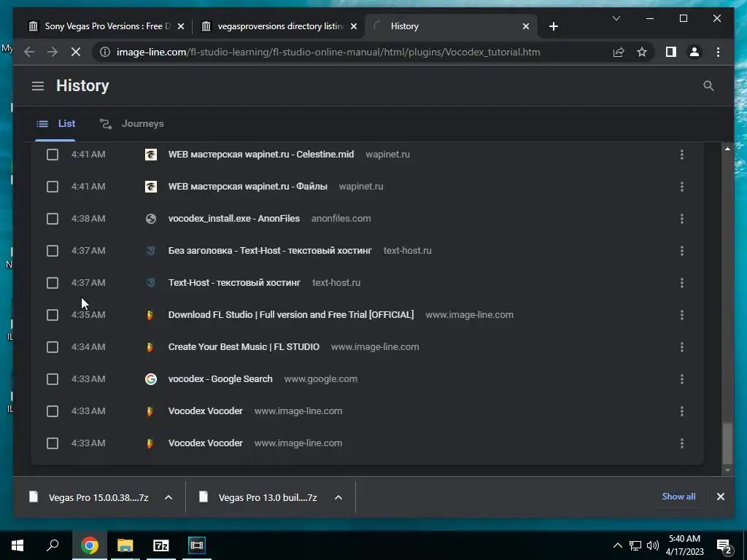The image size is (747, 560).
Task: Open the taskbar clock showing 5:40 AM
Action: point(684,545)
